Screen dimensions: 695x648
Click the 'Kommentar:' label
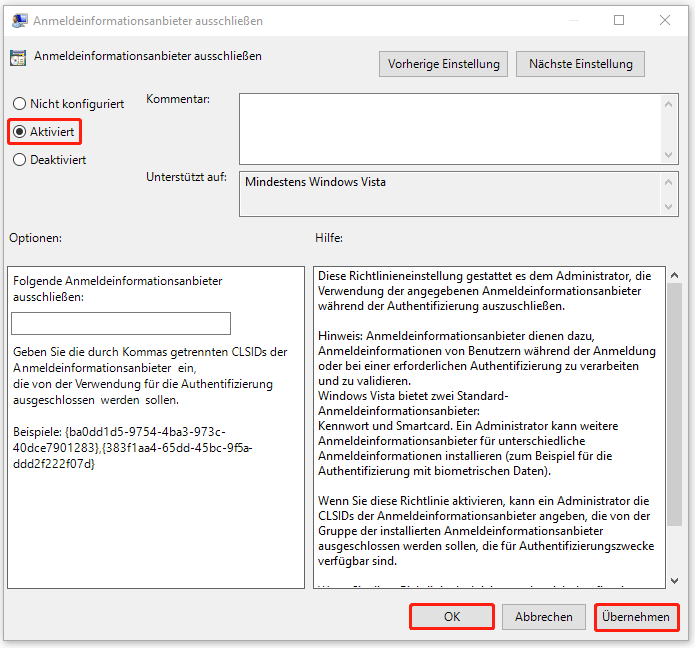pyautogui.click(x=178, y=99)
